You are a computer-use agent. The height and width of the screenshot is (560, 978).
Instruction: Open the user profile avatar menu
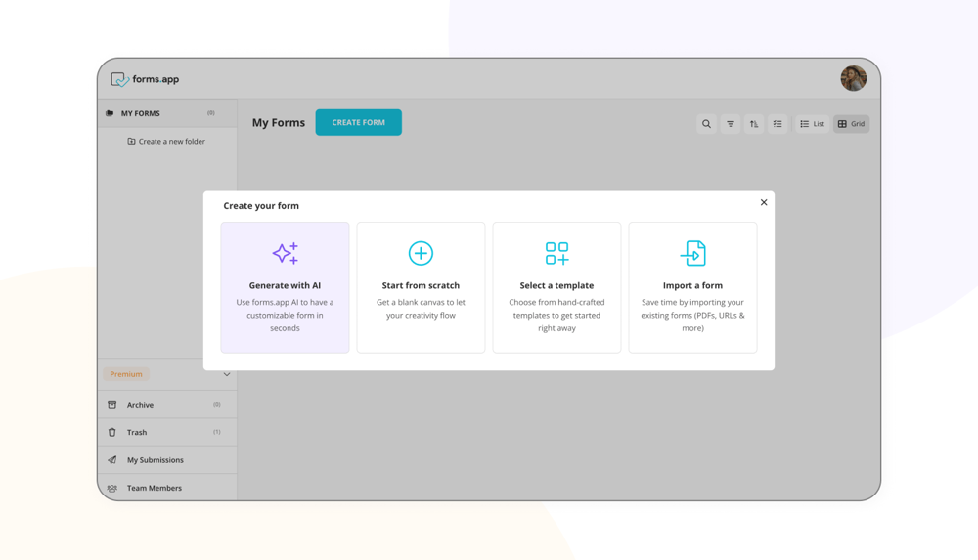point(853,79)
